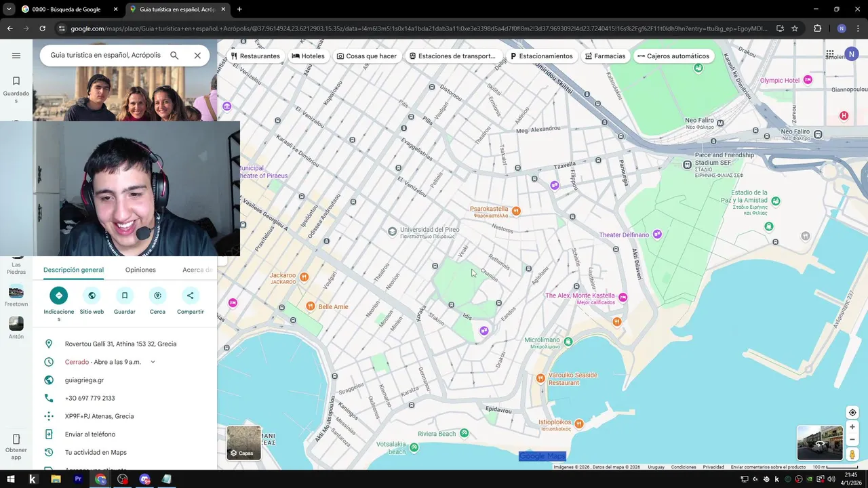Click address Rovertou Galli 31 row
Image resolution: width=868 pixels, height=488 pixels.
coord(125,344)
